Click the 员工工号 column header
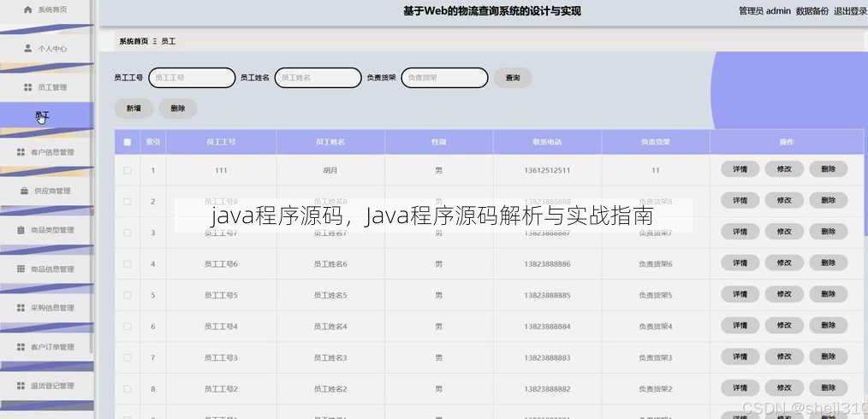The image size is (868, 419). [221, 142]
